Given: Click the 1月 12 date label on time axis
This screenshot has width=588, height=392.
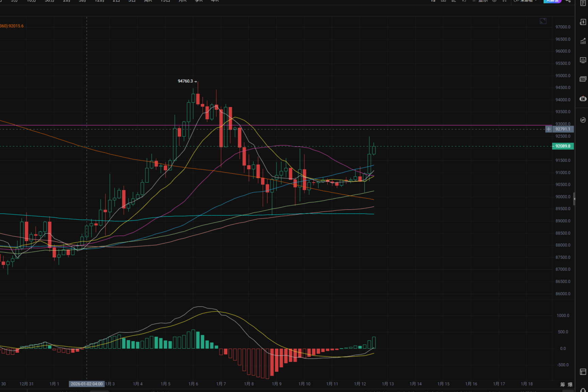Looking at the screenshot, I should click(x=360, y=384).
